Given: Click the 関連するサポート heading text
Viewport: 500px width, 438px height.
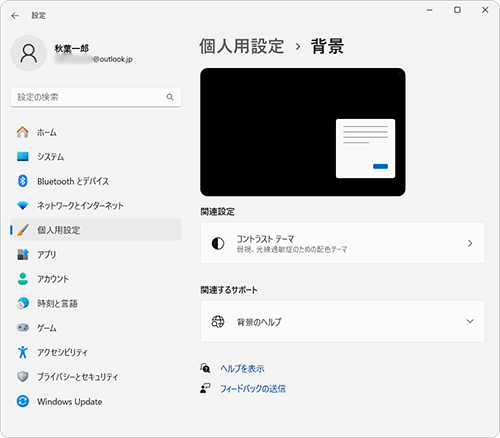Looking at the screenshot, I should tap(229, 290).
